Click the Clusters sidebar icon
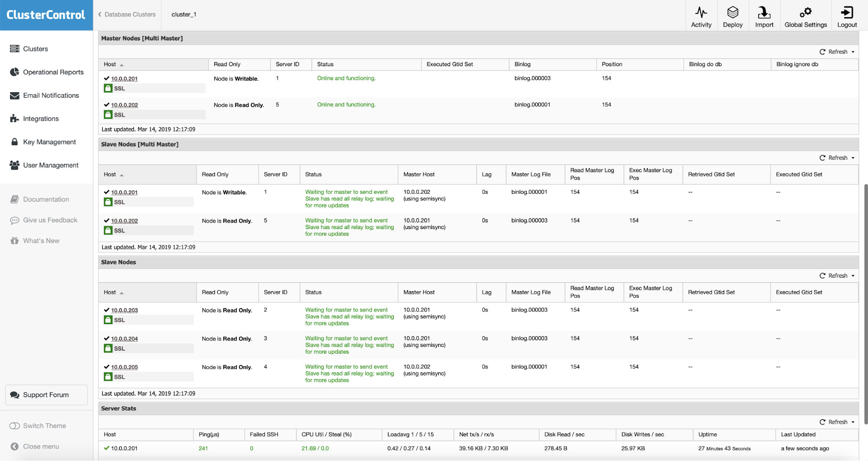The width and height of the screenshot is (868, 461). (x=15, y=49)
